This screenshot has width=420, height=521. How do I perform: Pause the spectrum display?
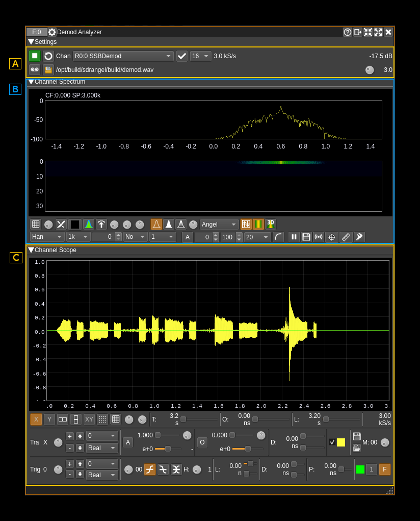tap(294, 237)
